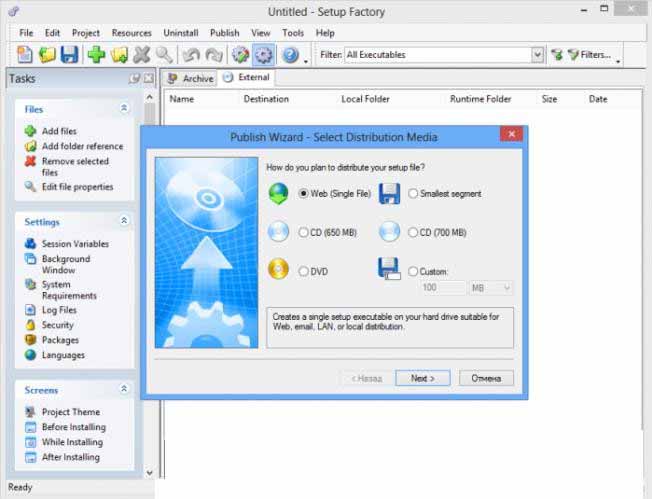Image resolution: width=652 pixels, height=499 pixels.
Task: Open Background Window settings
Action: pos(66,264)
